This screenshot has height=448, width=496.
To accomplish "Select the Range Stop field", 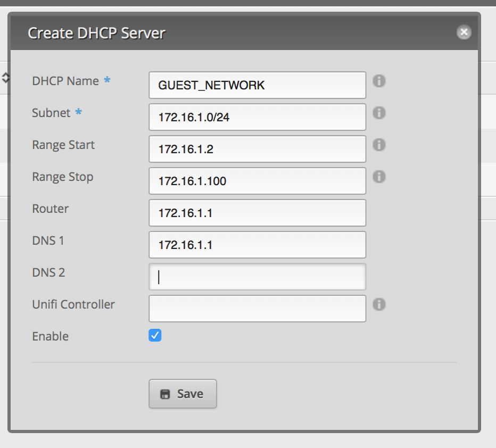I will [x=258, y=181].
